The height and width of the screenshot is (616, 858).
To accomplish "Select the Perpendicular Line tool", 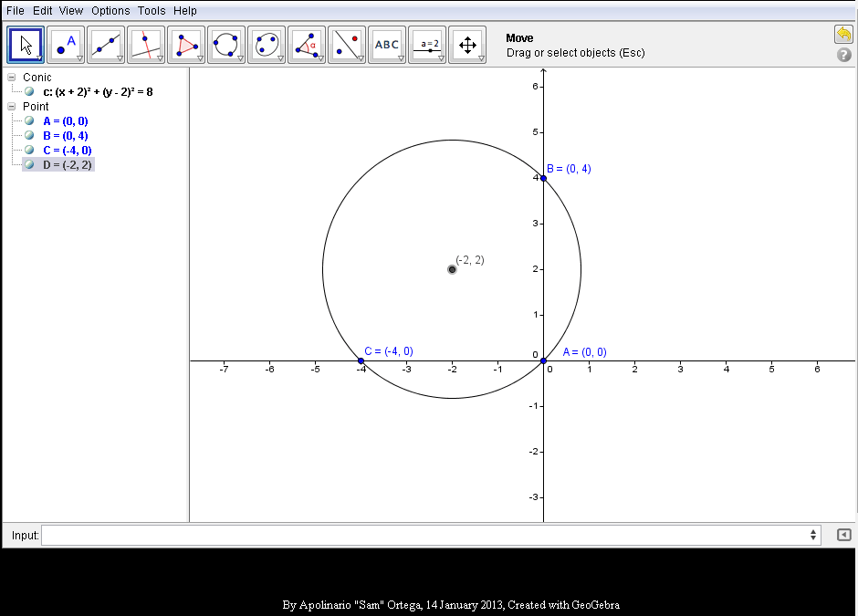I will tap(145, 43).
